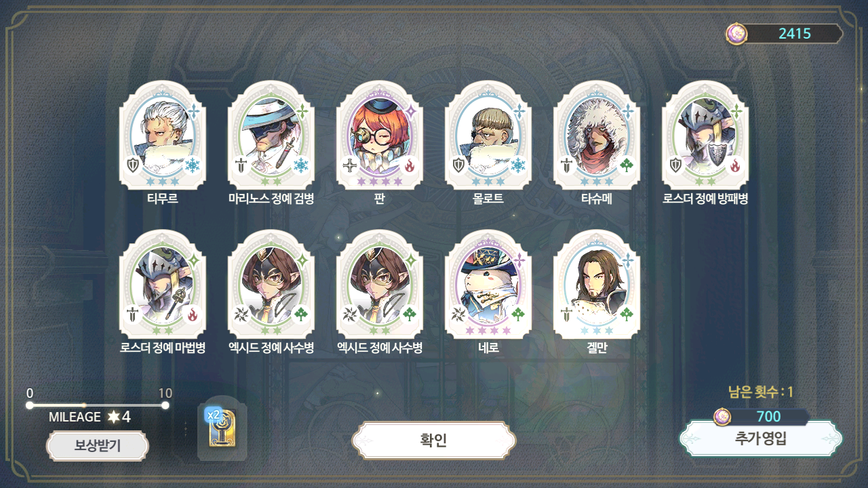This screenshot has height=488, width=868.
Task: Claim mileage with the 보상받기 button
Action: pyautogui.click(x=97, y=446)
